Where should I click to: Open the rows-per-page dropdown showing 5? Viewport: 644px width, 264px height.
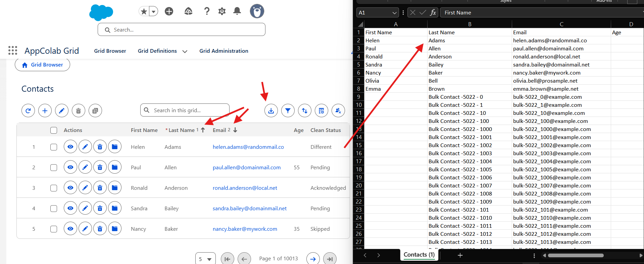205,259
